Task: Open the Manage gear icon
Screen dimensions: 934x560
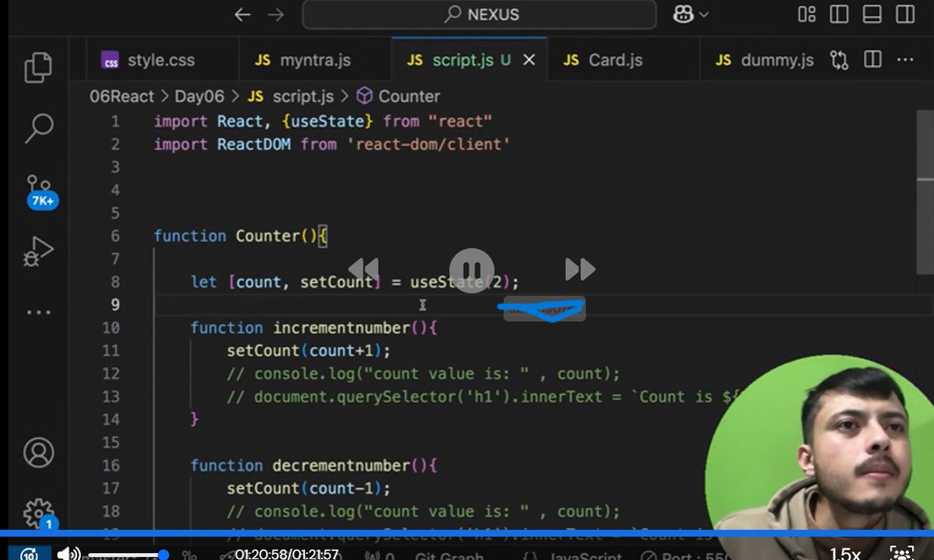Action: [x=38, y=513]
